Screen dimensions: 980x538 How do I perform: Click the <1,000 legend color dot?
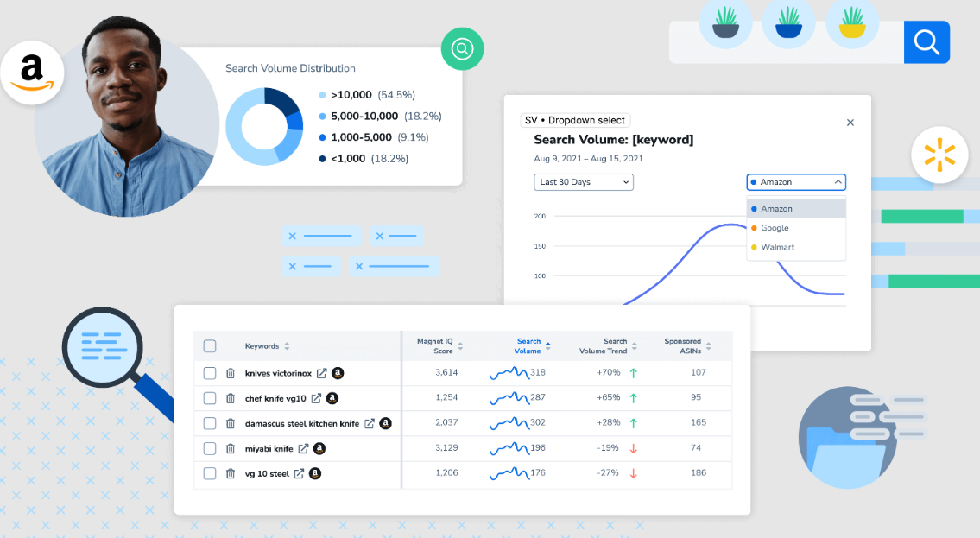point(323,159)
